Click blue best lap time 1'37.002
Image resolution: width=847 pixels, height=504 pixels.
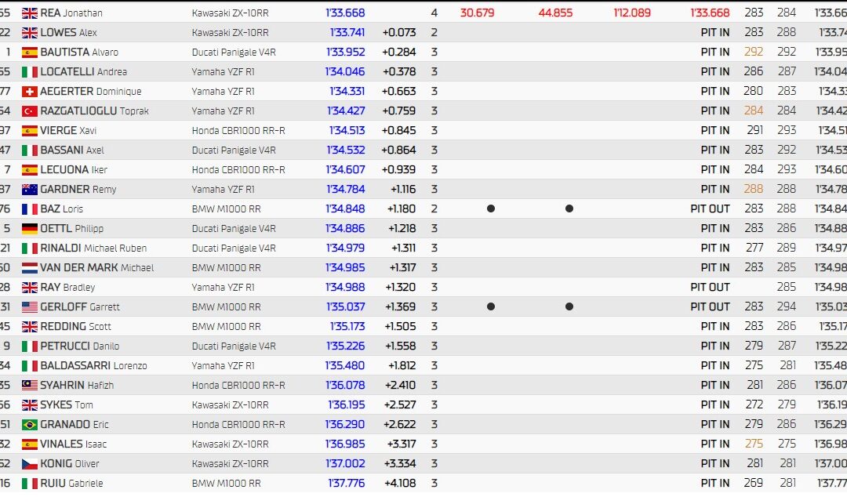[x=345, y=463]
